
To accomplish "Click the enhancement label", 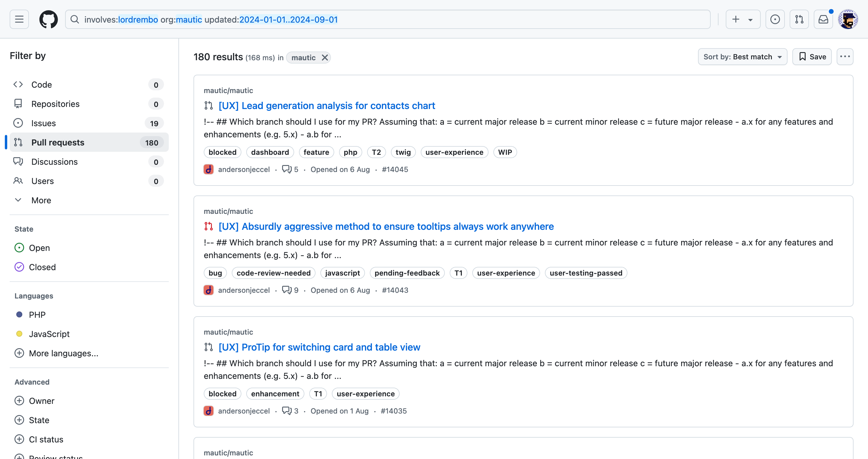I will [x=275, y=393].
